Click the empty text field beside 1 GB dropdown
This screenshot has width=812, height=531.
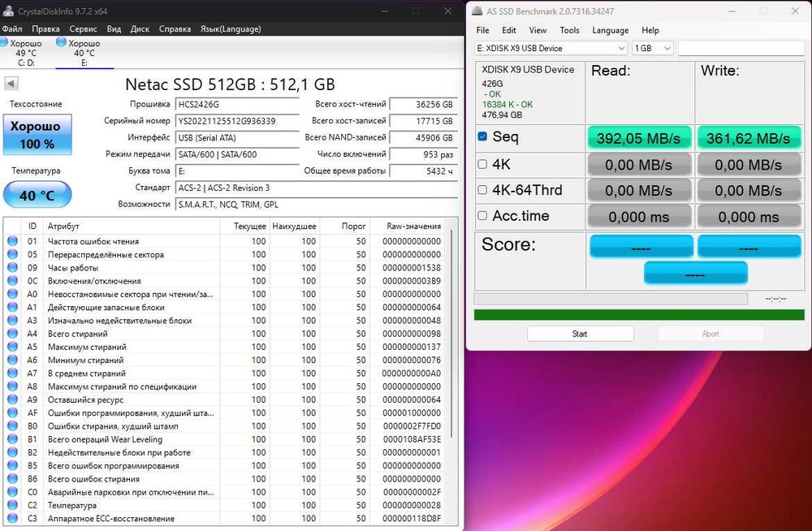coord(741,48)
